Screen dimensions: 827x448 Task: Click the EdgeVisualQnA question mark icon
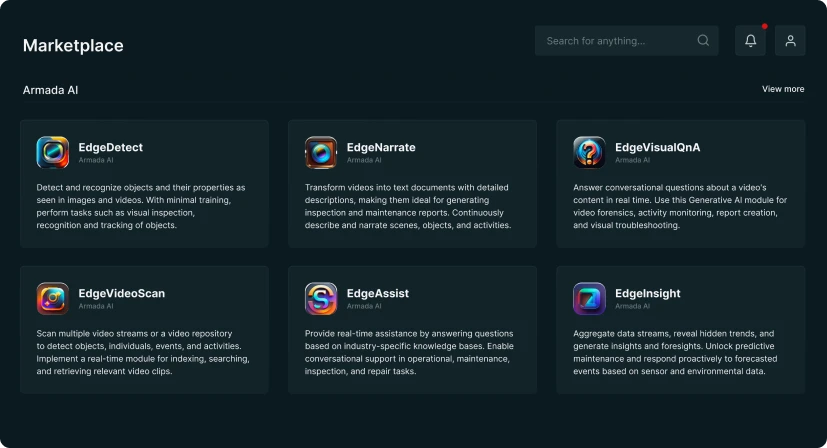coord(589,152)
